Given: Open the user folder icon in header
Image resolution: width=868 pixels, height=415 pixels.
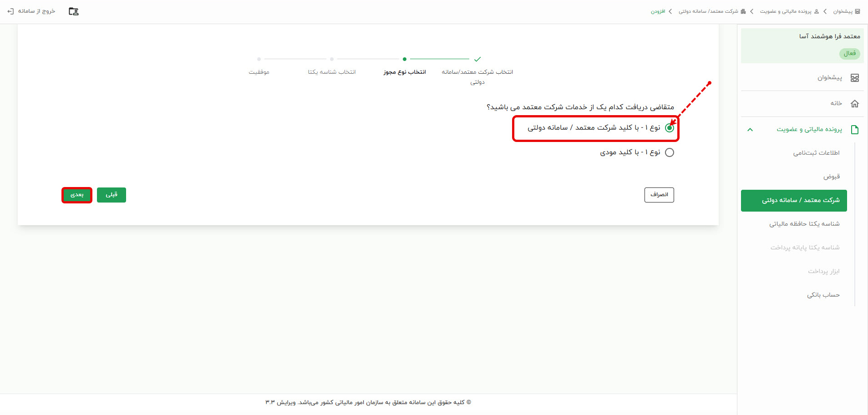Looking at the screenshot, I should click(x=73, y=11).
